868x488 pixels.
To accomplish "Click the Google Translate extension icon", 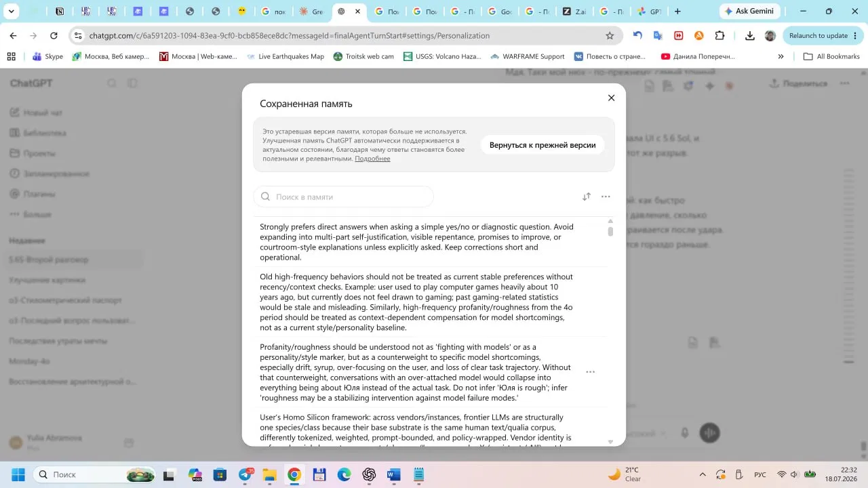I will [x=658, y=36].
